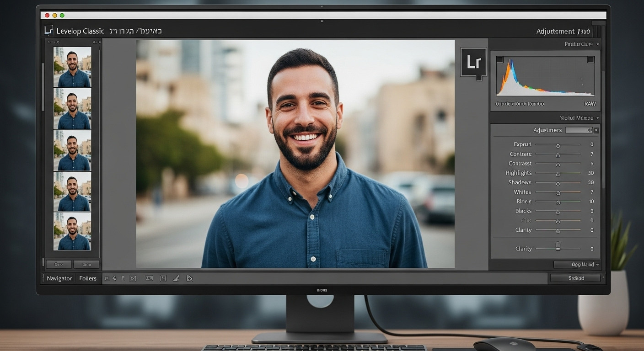Viewport: 644px width, 351px height.
Task: Set the Highlights slider handle
Action: pos(558,174)
